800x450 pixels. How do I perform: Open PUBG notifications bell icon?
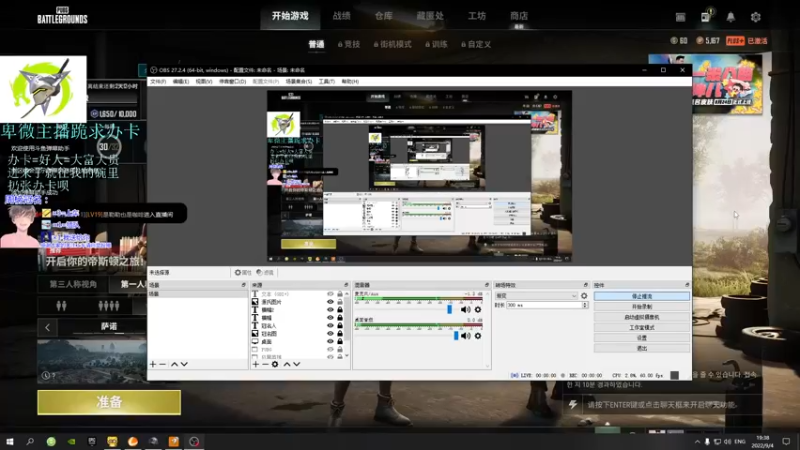tap(731, 17)
